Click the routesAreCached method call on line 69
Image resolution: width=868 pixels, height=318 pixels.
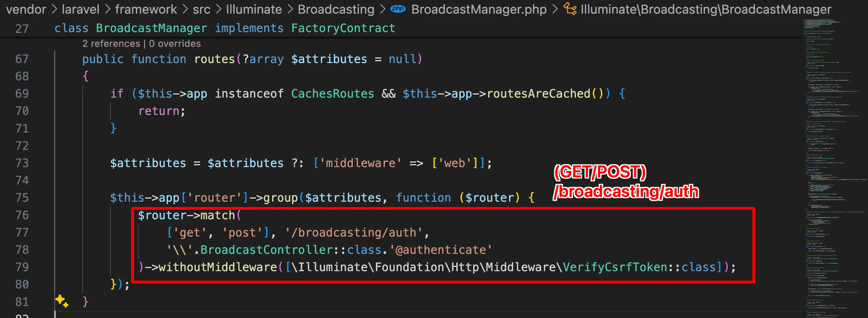(x=539, y=93)
